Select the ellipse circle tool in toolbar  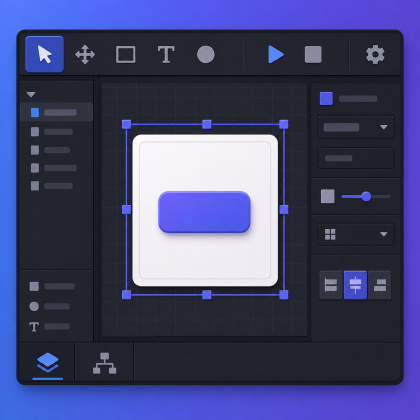pyautogui.click(x=206, y=54)
